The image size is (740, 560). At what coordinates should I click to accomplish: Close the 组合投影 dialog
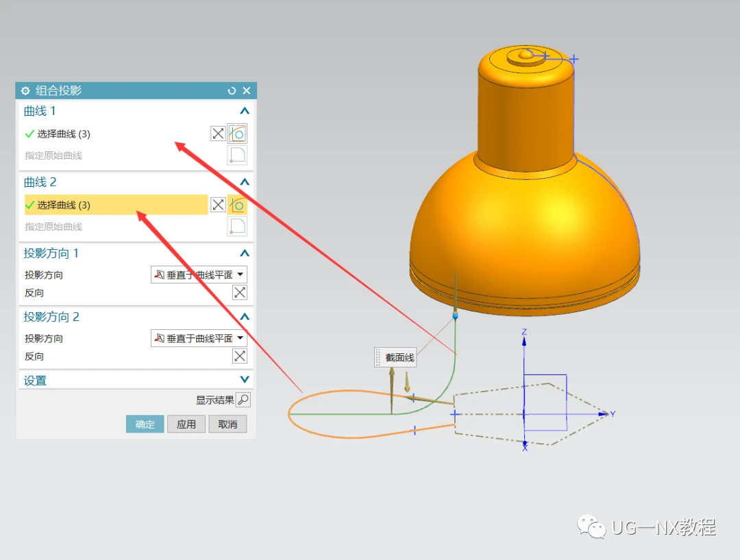click(x=247, y=90)
